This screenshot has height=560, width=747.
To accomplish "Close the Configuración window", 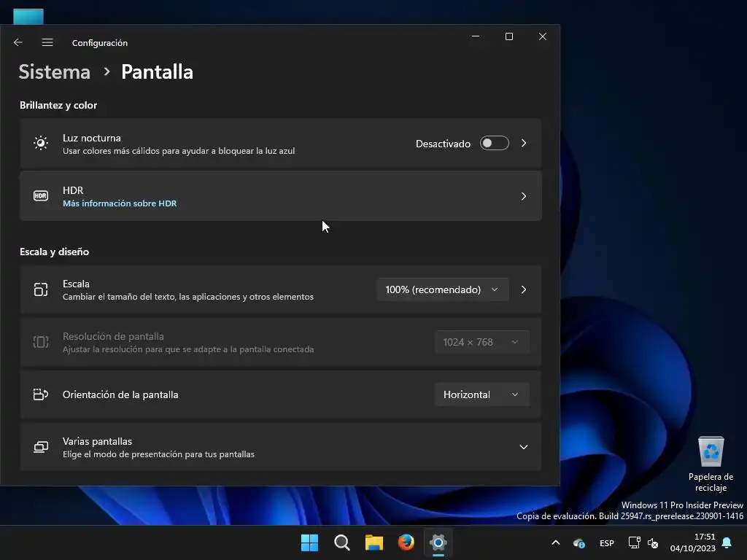I will (x=543, y=36).
